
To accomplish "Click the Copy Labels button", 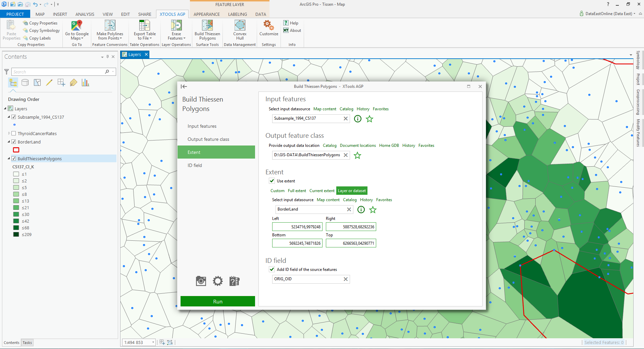I will pyautogui.click(x=37, y=38).
